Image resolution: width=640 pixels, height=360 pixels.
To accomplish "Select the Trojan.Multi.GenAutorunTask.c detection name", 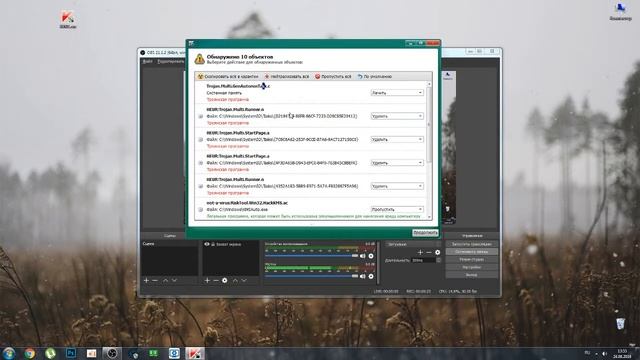I will point(238,86).
